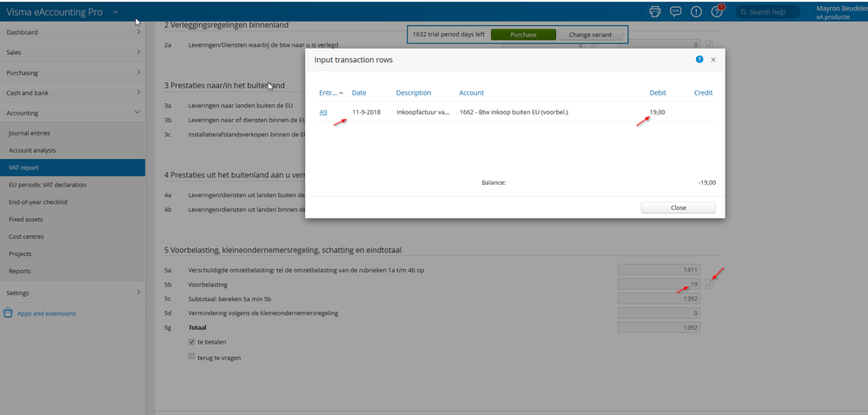Click the green Purchase button

click(523, 35)
